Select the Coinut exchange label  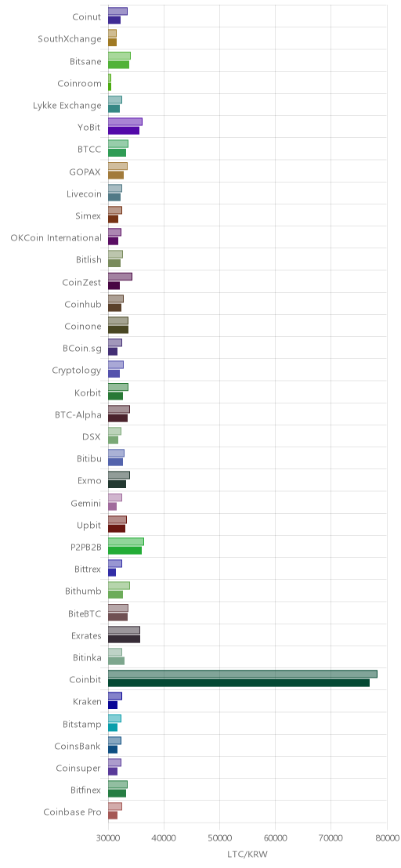87,16
